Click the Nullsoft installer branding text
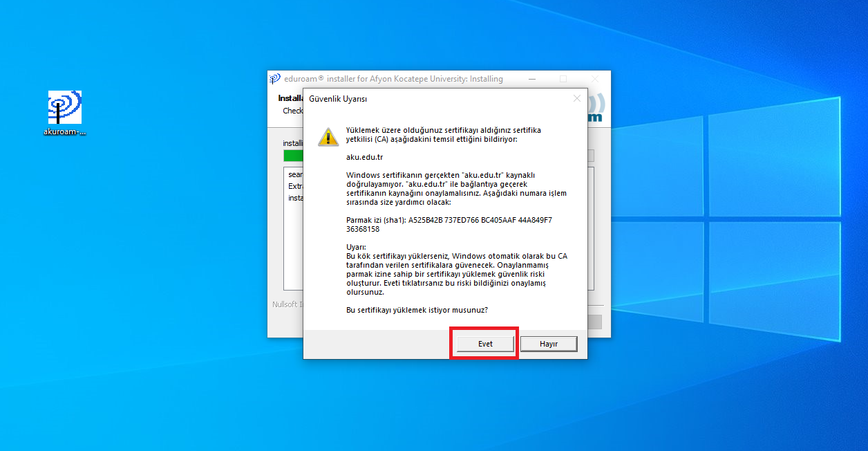Screen dimensions: 868x451 [286, 304]
